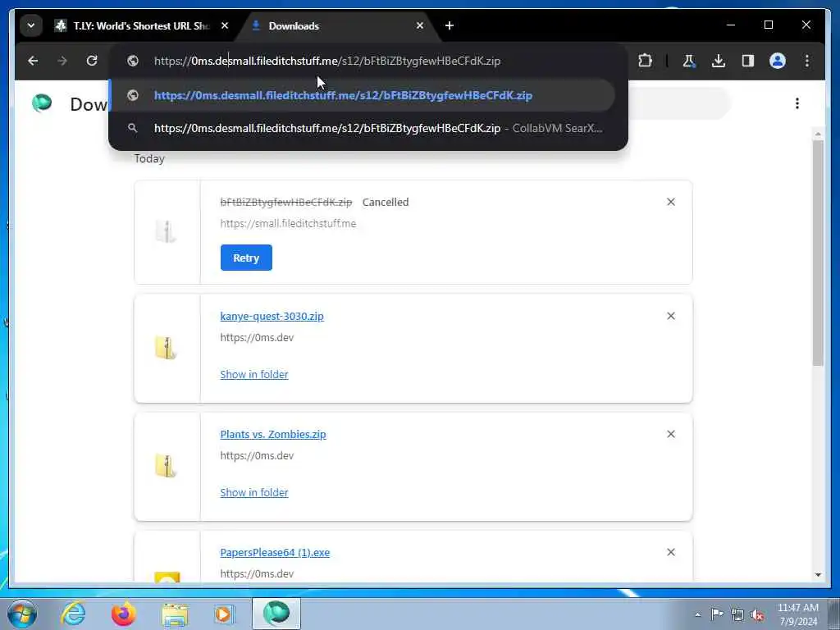Open the profile avatar menu
Image resolution: width=840 pixels, height=630 pixels.
[778, 61]
